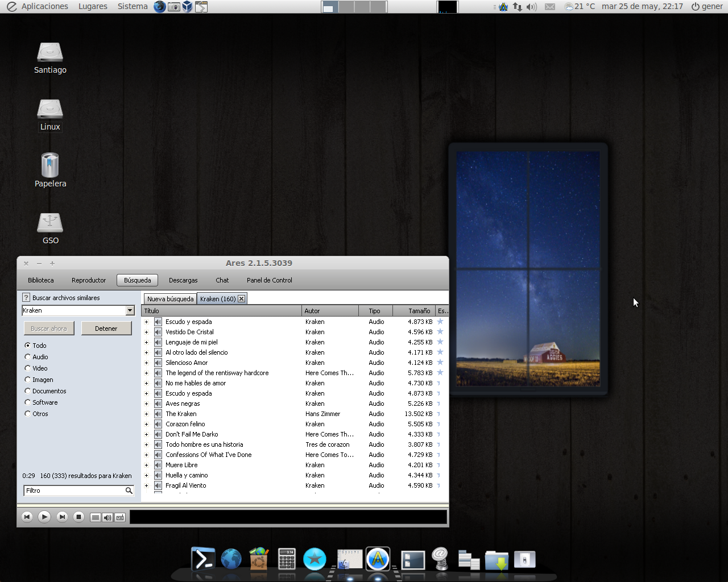Sort results by the Tamaño column header

tap(415, 311)
